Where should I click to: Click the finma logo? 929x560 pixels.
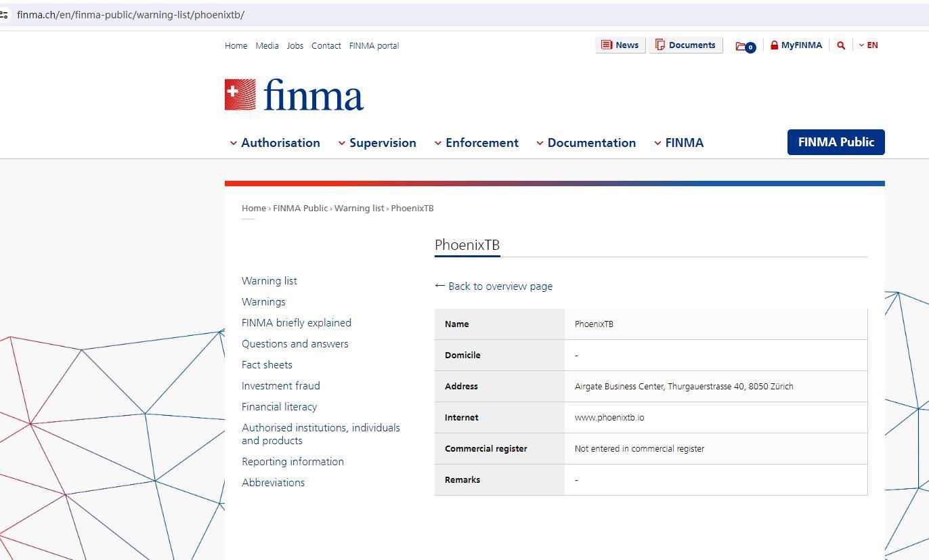(x=294, y=95)
